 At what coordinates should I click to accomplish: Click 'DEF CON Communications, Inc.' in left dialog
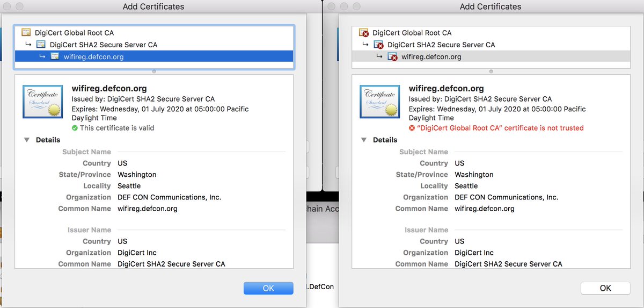click(x=170, y=197)
